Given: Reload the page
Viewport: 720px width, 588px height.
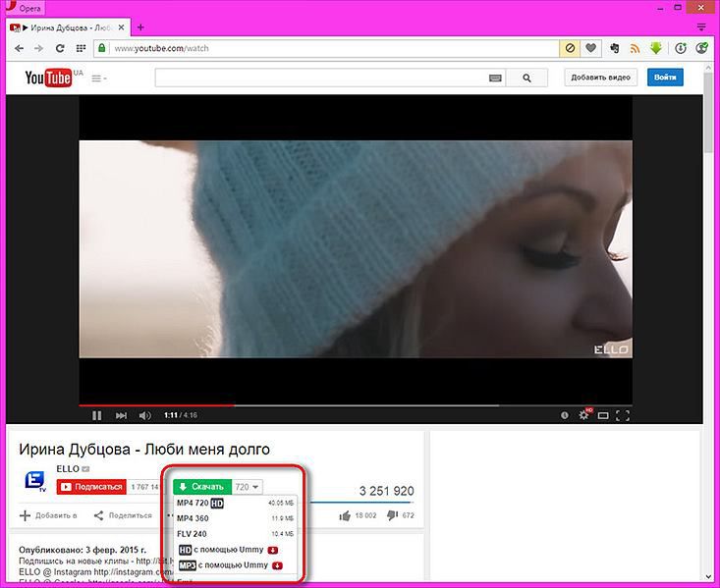Looking at the screenshot, I should coord(60,48).
